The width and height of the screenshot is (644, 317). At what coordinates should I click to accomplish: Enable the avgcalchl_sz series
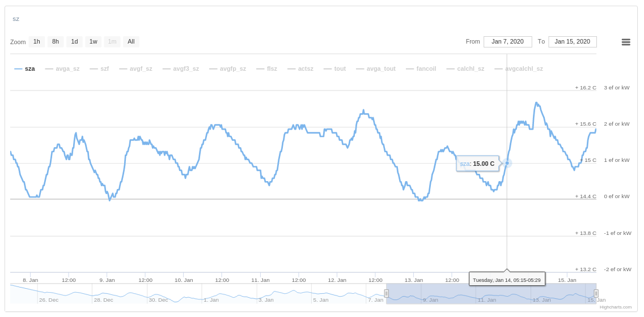519,69
